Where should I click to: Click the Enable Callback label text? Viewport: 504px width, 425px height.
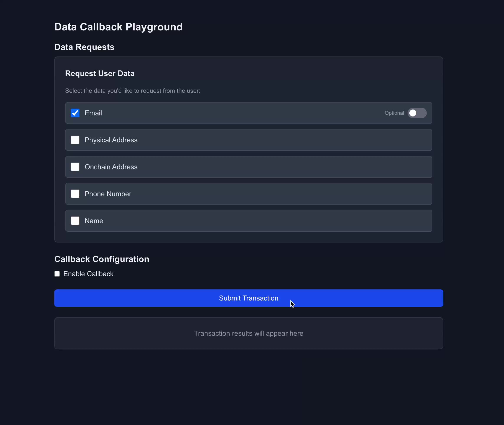coord(88,274)
